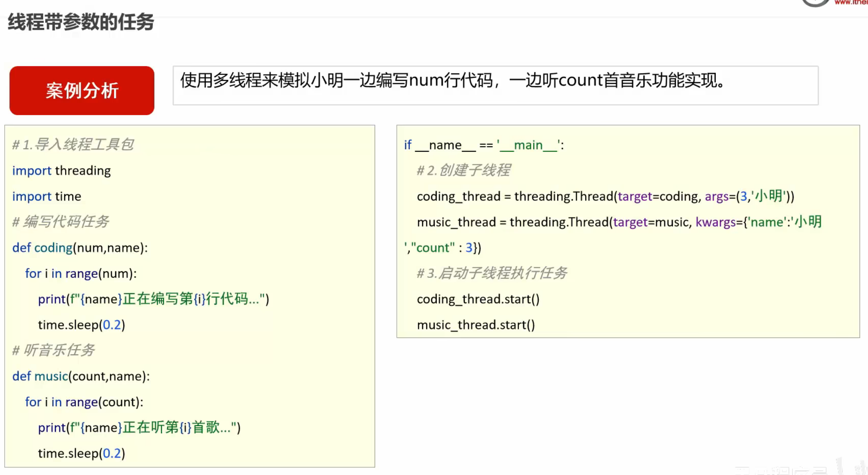Click the 'import threading' code line

click(x=61, y=171)
